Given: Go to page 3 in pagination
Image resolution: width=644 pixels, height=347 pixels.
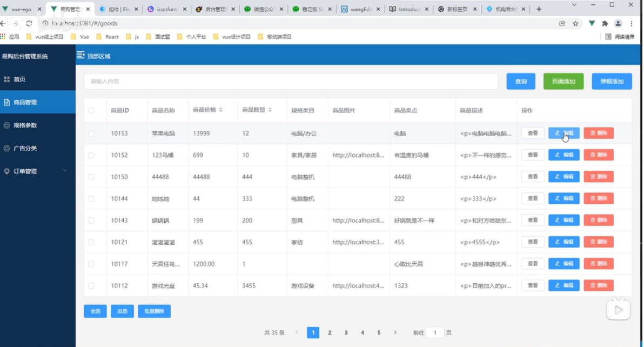Looking at the screenshot, I should (x=346, y=332).
